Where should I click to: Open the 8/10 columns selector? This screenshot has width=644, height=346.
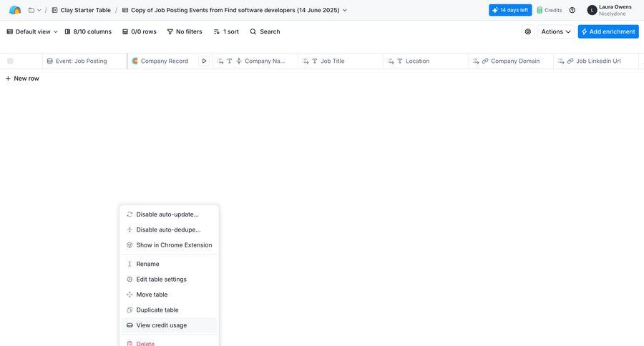(x=88, y=31)
